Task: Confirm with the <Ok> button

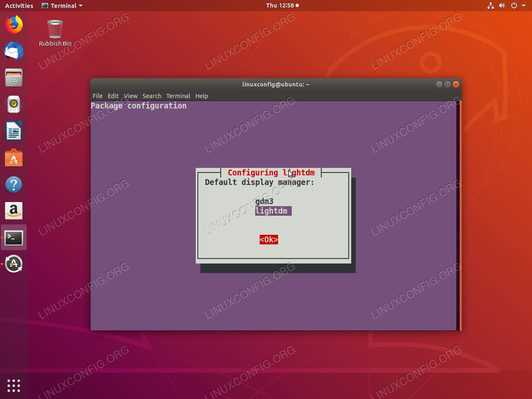Action: pyautogui.click(x=269, y=240)
